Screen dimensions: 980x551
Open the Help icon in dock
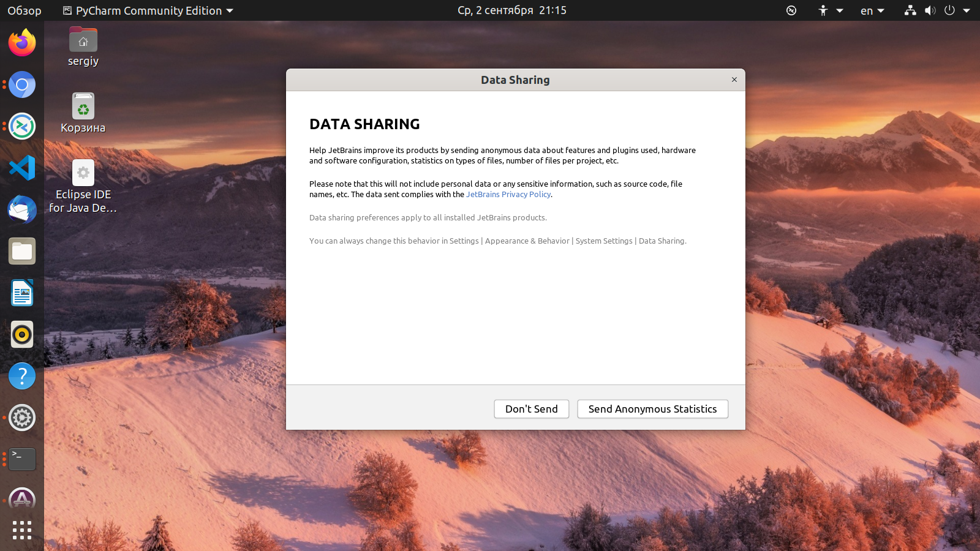tap(22, 376)
